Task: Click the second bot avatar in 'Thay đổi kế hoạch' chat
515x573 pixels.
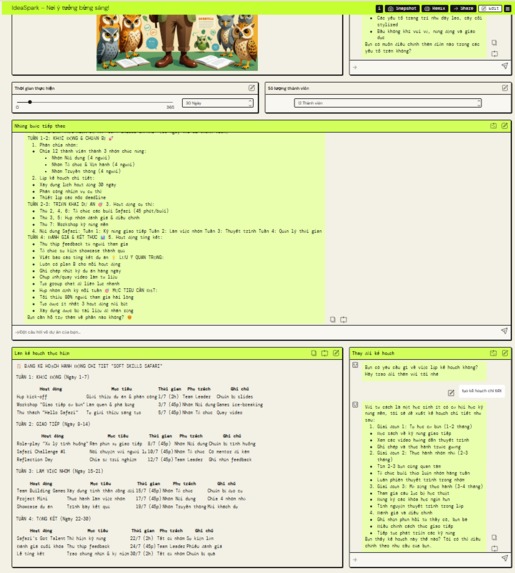Action: (355, 405)
